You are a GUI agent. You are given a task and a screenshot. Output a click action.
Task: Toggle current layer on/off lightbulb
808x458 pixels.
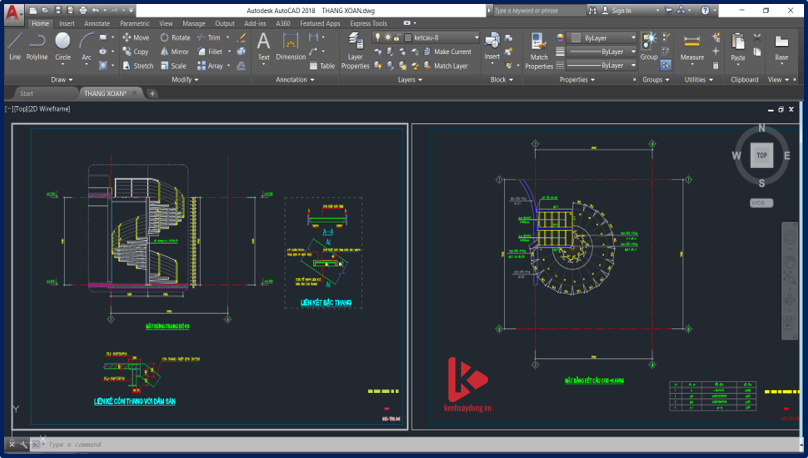pyautogui.click(x=378, y=37)
